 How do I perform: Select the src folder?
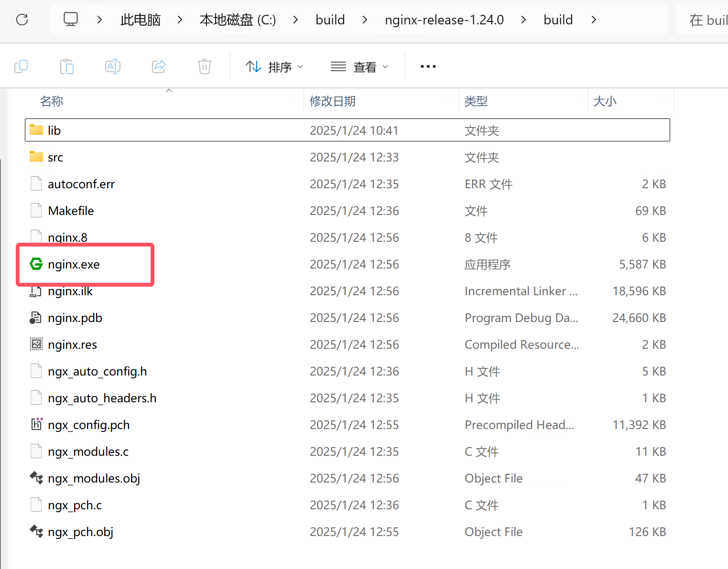pyautogui.click(x=55, y=157)
